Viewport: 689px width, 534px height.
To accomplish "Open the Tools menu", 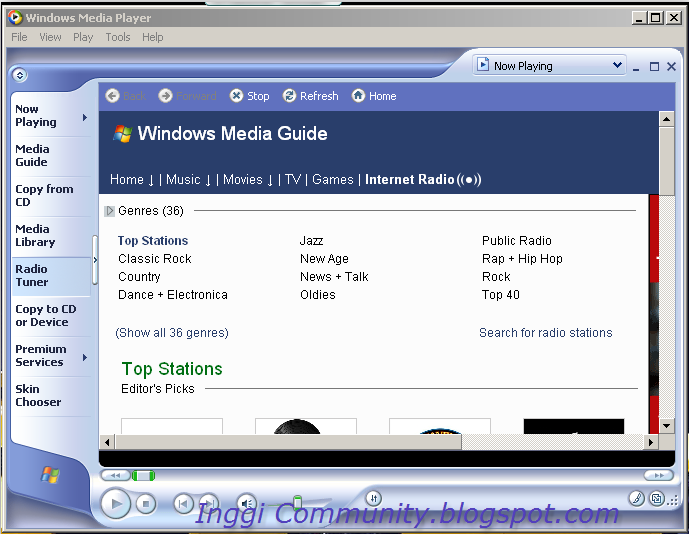I will [x=118, y=37].
